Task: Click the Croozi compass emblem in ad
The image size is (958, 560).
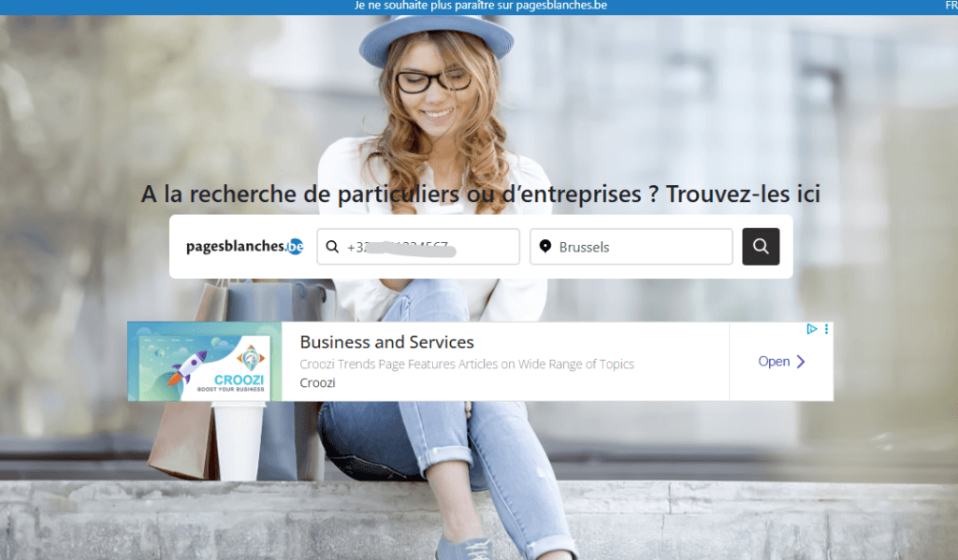Action: (251, 356)
